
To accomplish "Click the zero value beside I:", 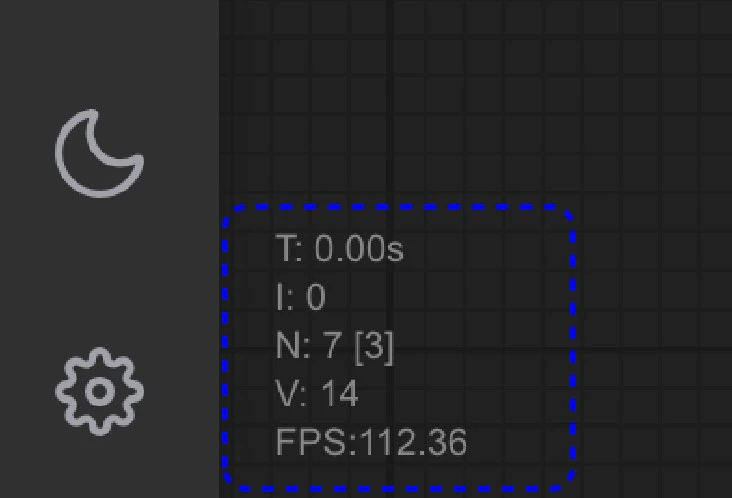I will [x=316, y=296].
